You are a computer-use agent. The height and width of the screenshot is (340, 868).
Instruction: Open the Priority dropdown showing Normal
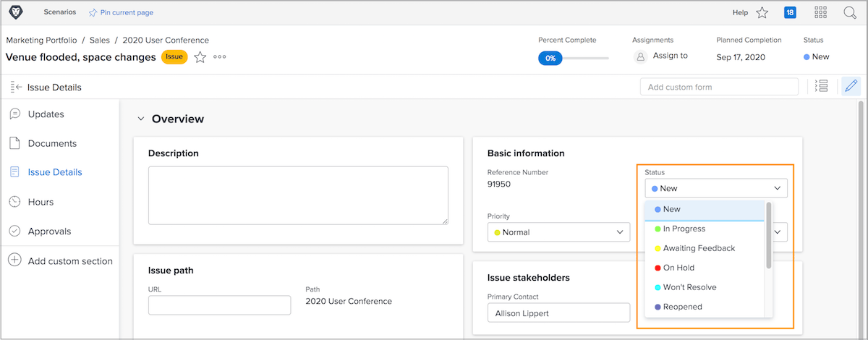pyautogui.click(x=558, y=232)
